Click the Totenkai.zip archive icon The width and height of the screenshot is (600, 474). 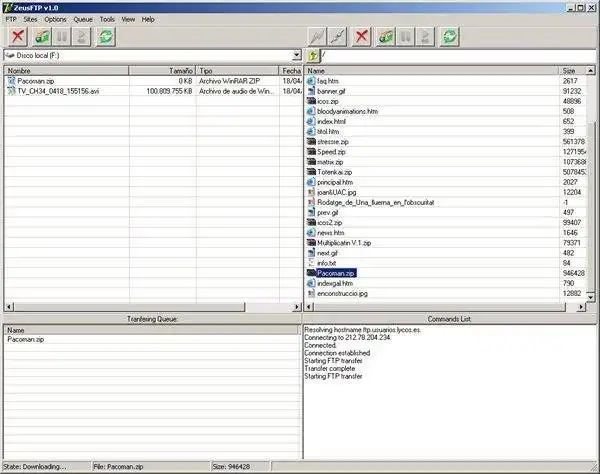(x=311, y=172)
